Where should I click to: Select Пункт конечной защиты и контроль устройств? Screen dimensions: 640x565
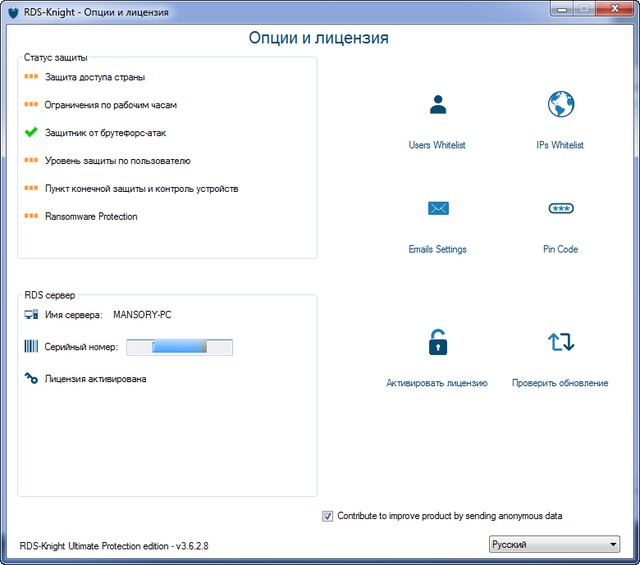(x=131, y=189)
